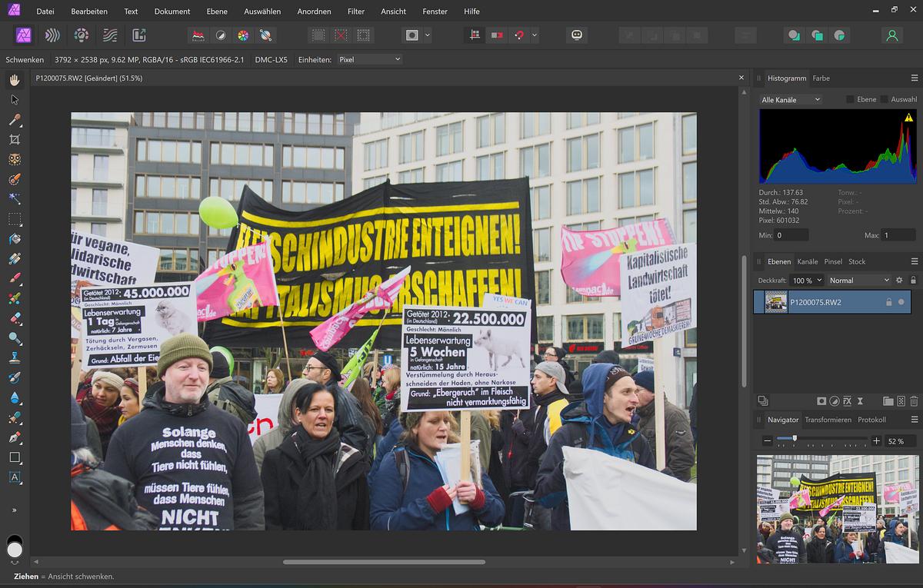Toggle visibility of P1200075.RW2 layer

[x=901, y=302]
